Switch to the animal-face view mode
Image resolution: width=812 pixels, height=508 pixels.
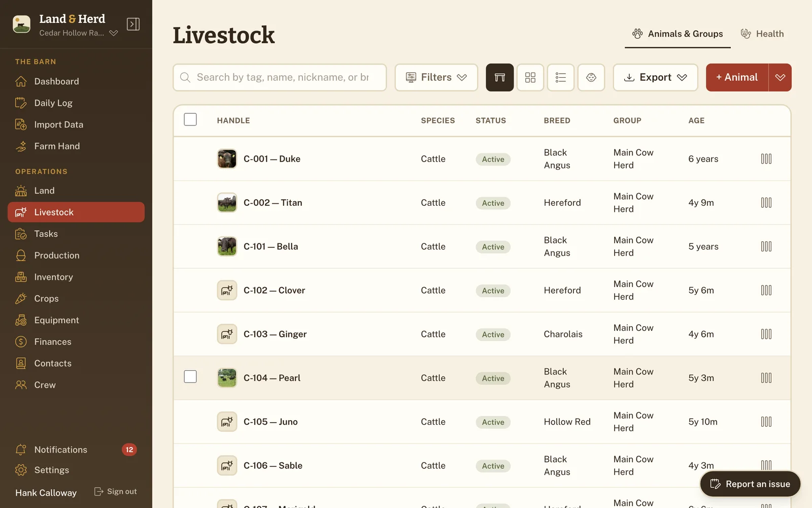591,77
